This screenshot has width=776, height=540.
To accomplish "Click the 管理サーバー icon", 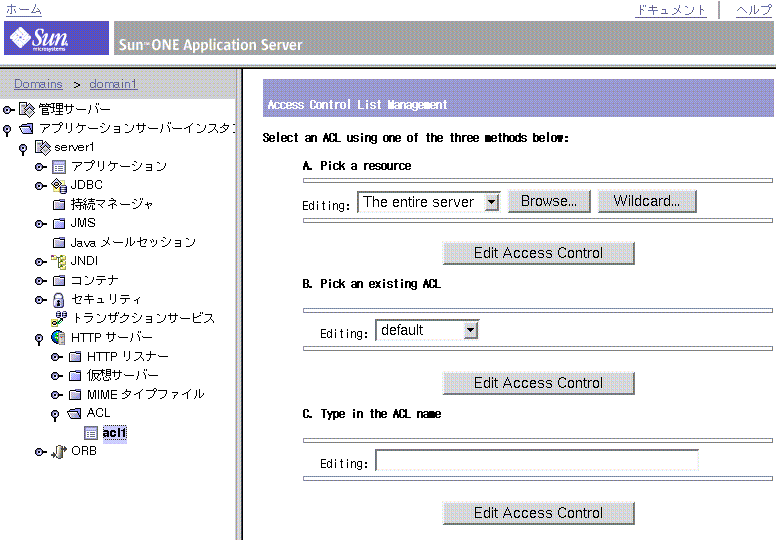I will tap(27, 109).
